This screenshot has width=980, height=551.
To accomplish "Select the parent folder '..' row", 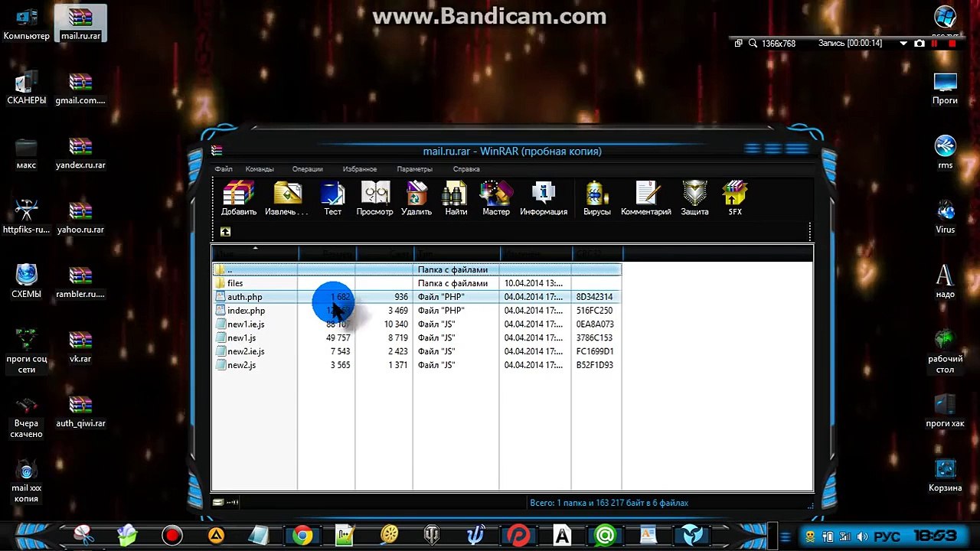I will coord(416,269).
